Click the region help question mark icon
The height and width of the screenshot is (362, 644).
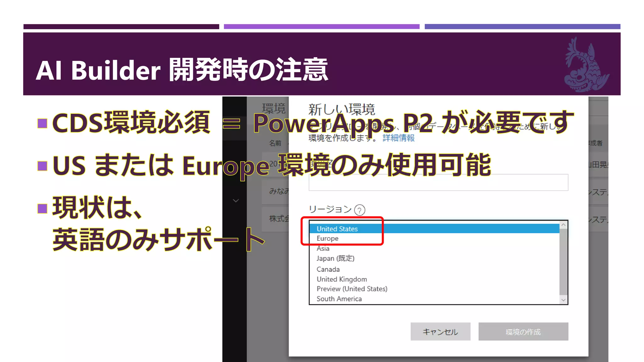pos(359,210)
